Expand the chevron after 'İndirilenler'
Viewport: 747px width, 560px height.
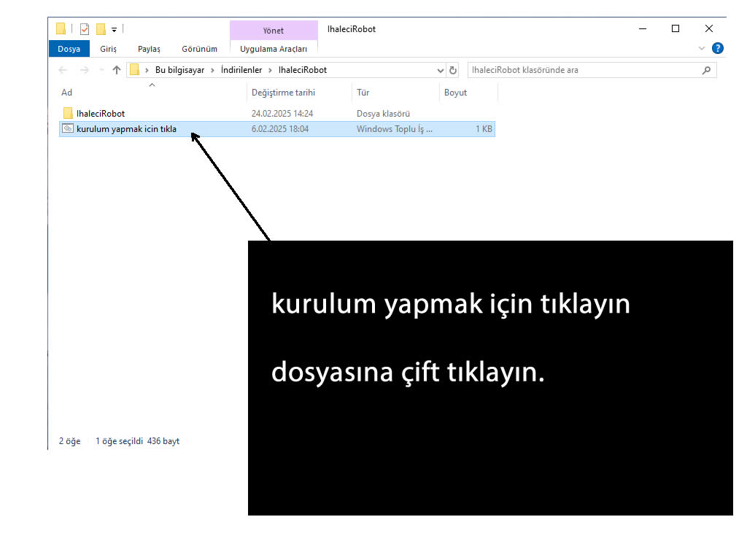click(x=270, y=71)
